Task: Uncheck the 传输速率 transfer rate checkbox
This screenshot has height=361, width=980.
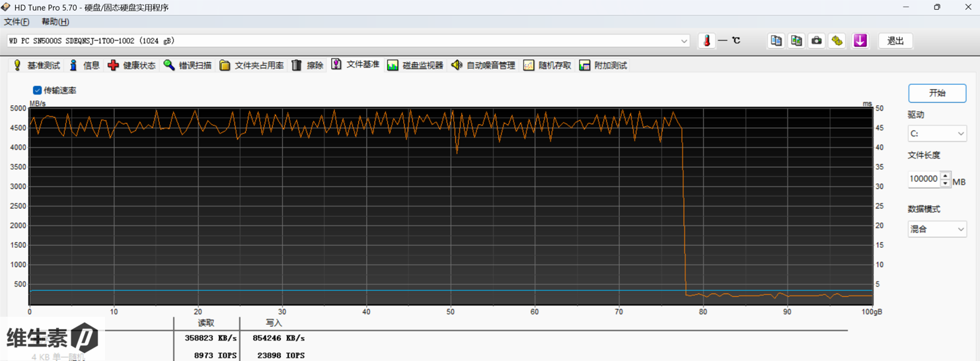Action: (38, 91)
